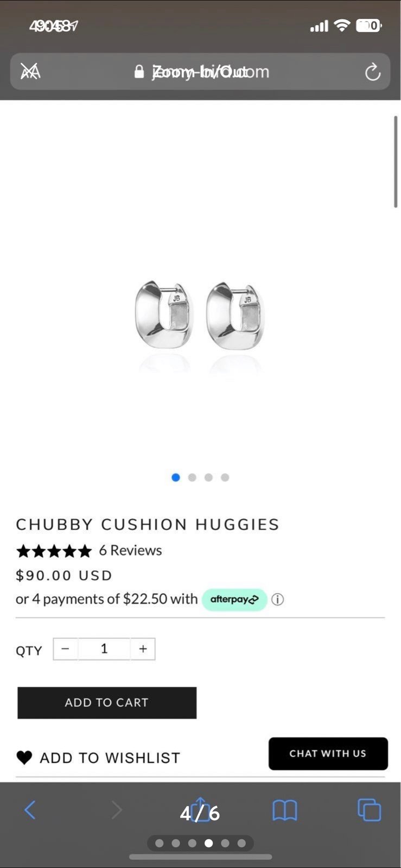Open the reader text size icon
Image resolution: width=401 pixels, height=868 pixels.
[30, 71]
